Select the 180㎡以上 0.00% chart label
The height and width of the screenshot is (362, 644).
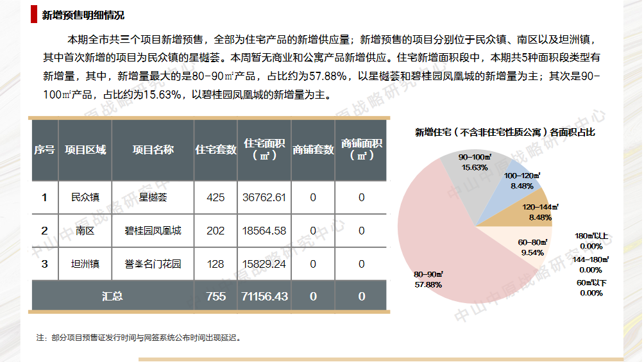[591, 241]
